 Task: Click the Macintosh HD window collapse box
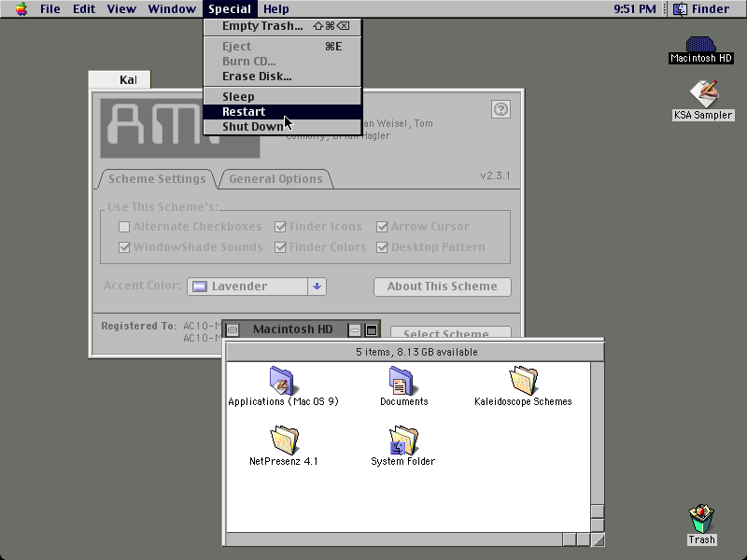355,329
